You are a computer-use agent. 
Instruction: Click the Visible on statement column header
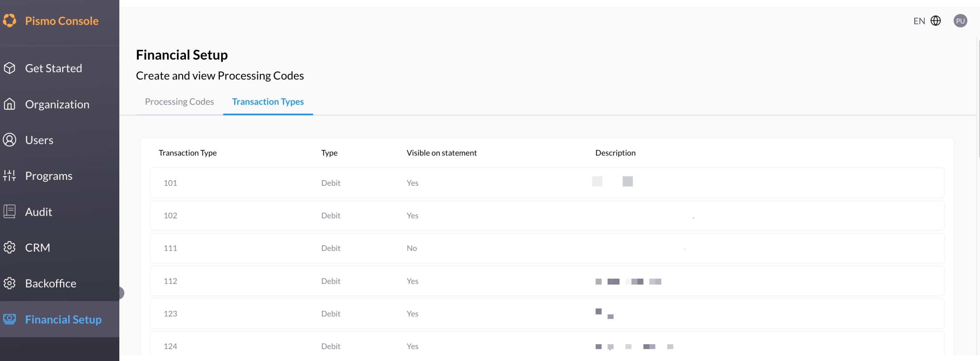(x=441, y=153)
